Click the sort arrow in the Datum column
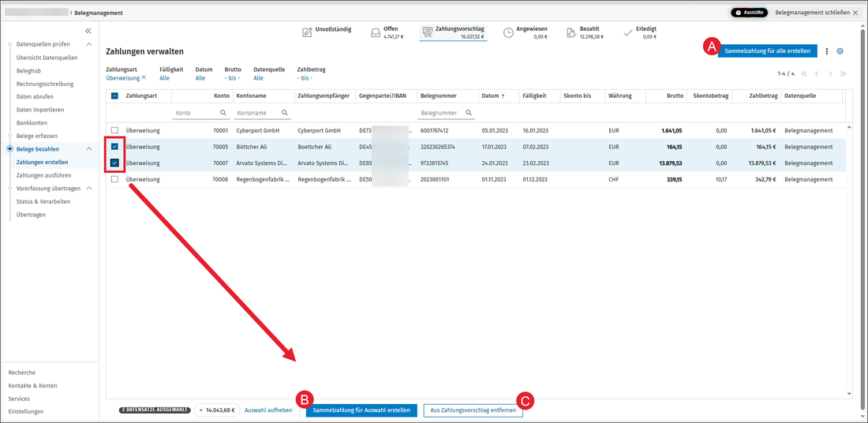 click(x=503, y=95)
